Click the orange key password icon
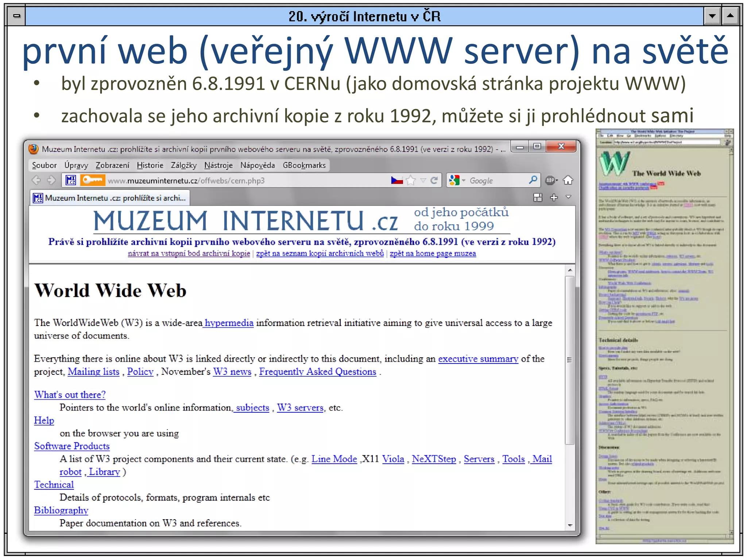The image size is (747, 560). click(x=93, y=180)
